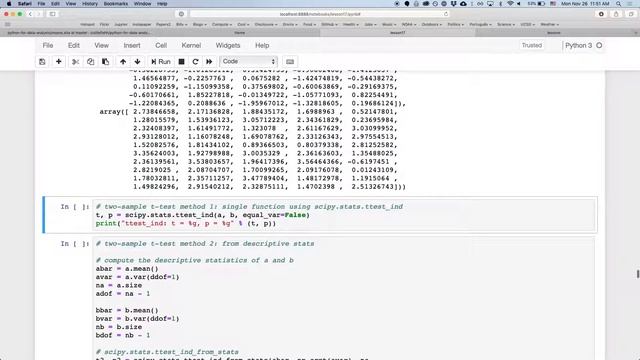This screenshot has height=360, width=640.
Task: Toggle Safari sidebar button
Action: [x=53, y=14]
